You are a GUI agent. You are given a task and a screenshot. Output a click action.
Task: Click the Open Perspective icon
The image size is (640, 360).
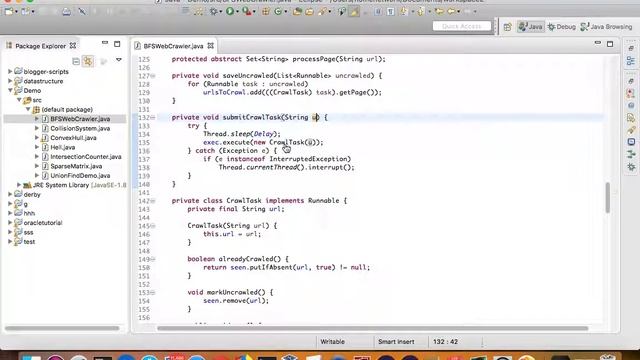pyautogui.click(x=507, y=27)
